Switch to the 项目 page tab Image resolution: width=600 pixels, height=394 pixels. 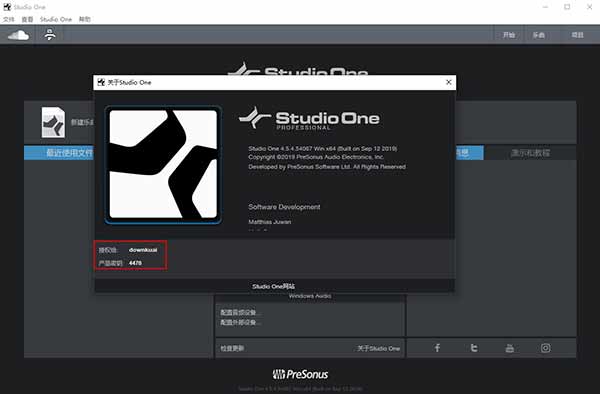pos(577,35)
